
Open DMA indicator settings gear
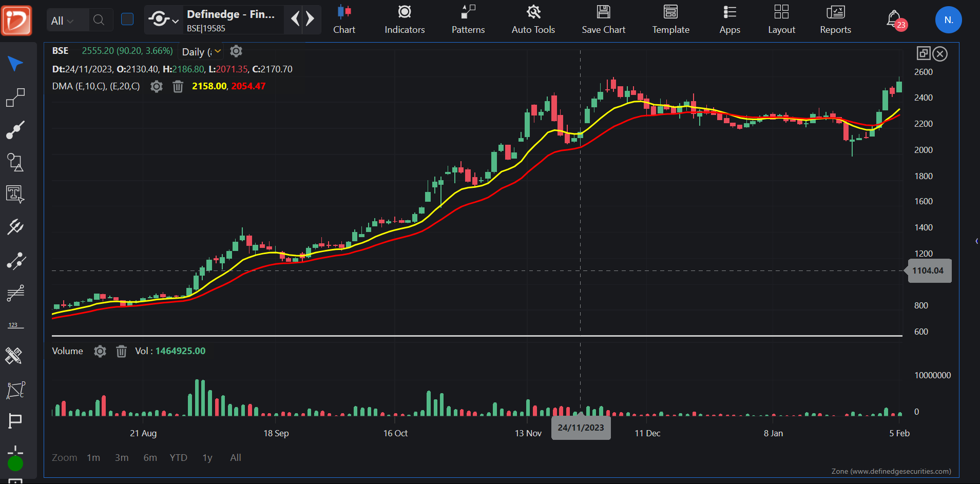157,86
